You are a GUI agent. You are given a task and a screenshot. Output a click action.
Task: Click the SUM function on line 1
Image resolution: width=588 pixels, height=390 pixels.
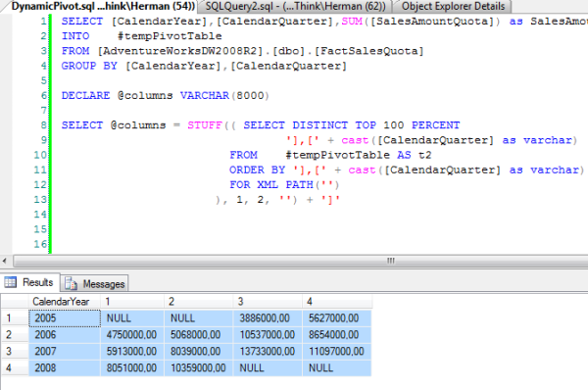click(352, 21)
